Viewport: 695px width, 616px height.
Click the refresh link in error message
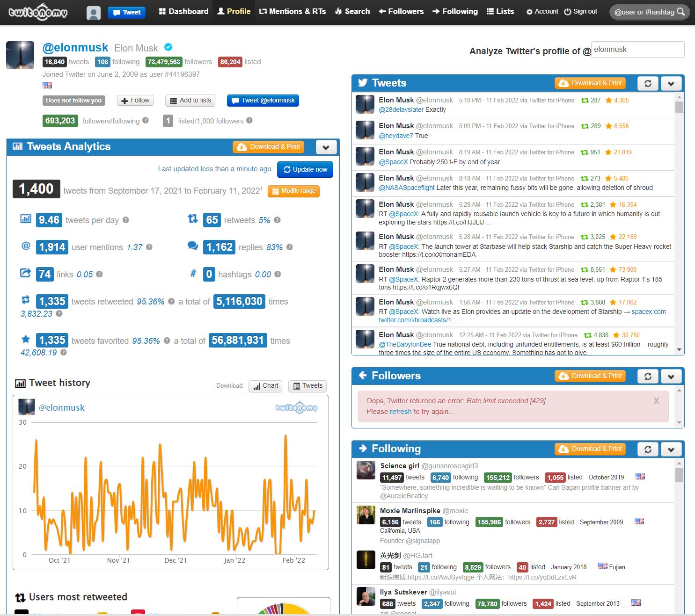(401, 412)
